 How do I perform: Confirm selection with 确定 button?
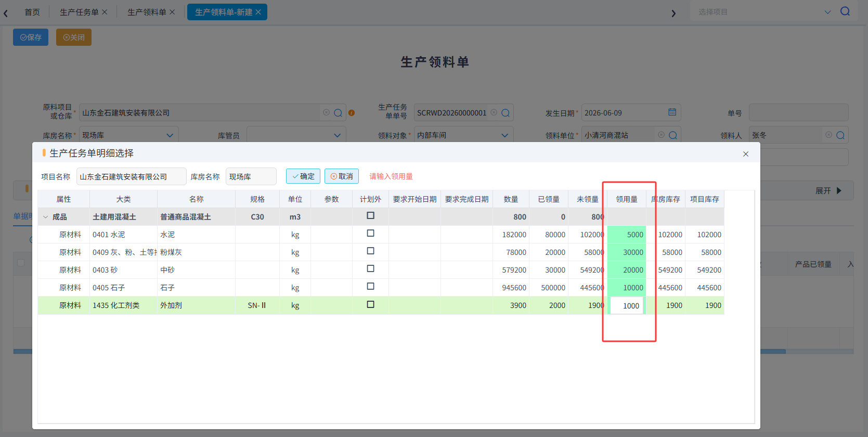303,176
